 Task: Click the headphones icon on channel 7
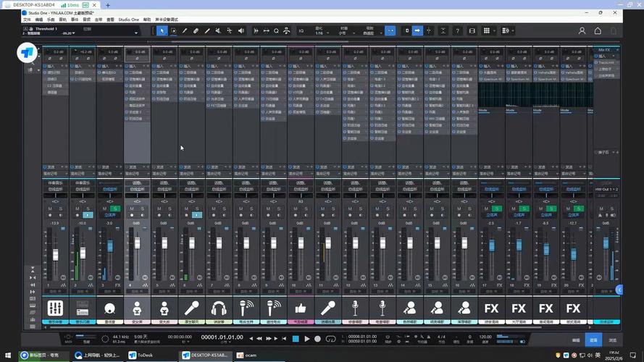click(x=219, y=307)
